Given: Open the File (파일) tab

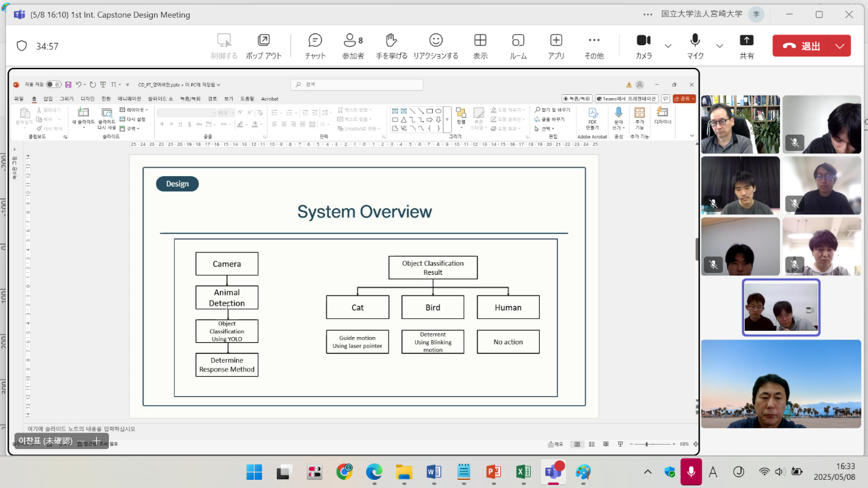Looking at the screenshot, I should click(x=19, y=99).
